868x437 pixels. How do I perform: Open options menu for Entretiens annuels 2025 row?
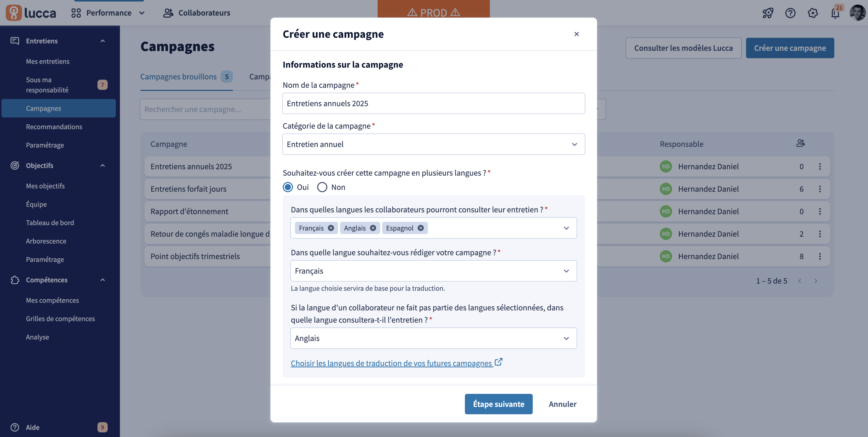pos(820,167)
